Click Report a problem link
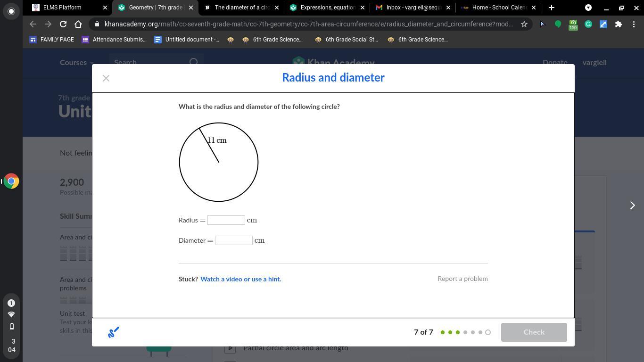The height and width of the screenshot is (362, 644). click(462, 279)
